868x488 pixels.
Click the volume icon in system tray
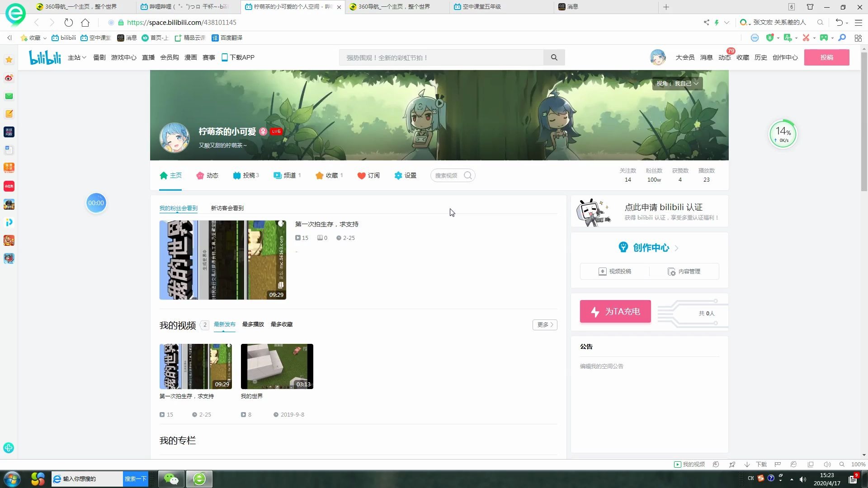click(802, 479)
